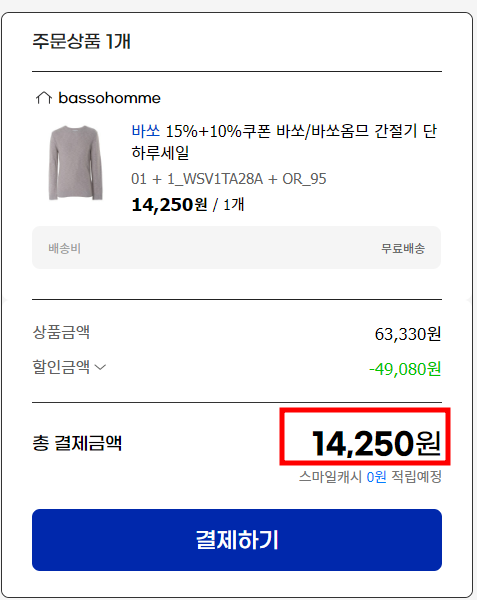Click the gray sweater product thumbnail
The height and width of the screenshot is (600, 477).
pyautogui.click(x=75, y=163)
